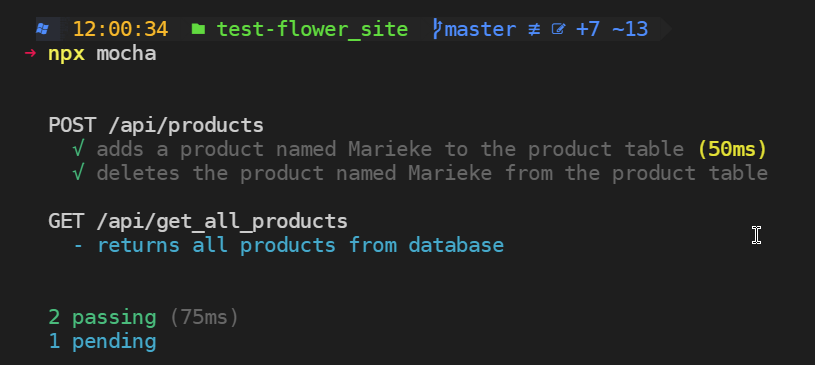Click the checkmark beside deletes the product
The image size is (815, 365).
coord(78,174)
